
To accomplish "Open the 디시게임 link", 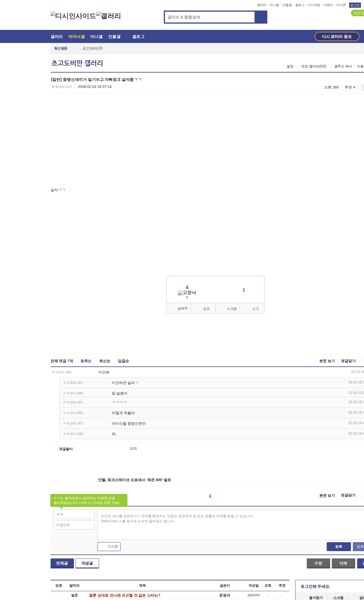I will tap(314, 5).
